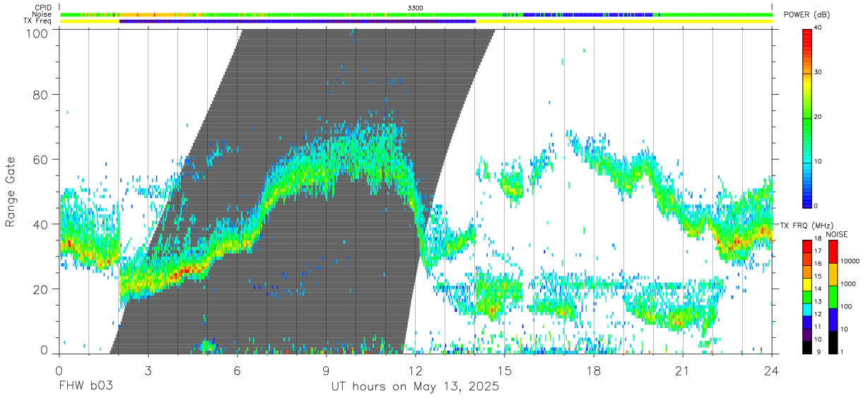Click the NOISE legend label '100'
The height and width of the screenshot is (401, 868).
click(x=847, y=307)
